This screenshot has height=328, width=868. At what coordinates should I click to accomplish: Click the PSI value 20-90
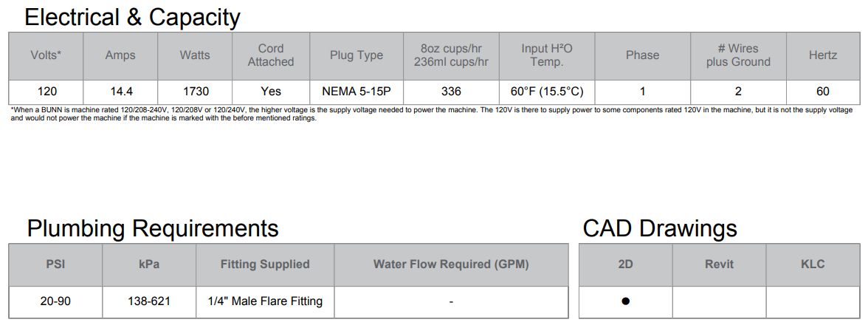coord(55,302)
